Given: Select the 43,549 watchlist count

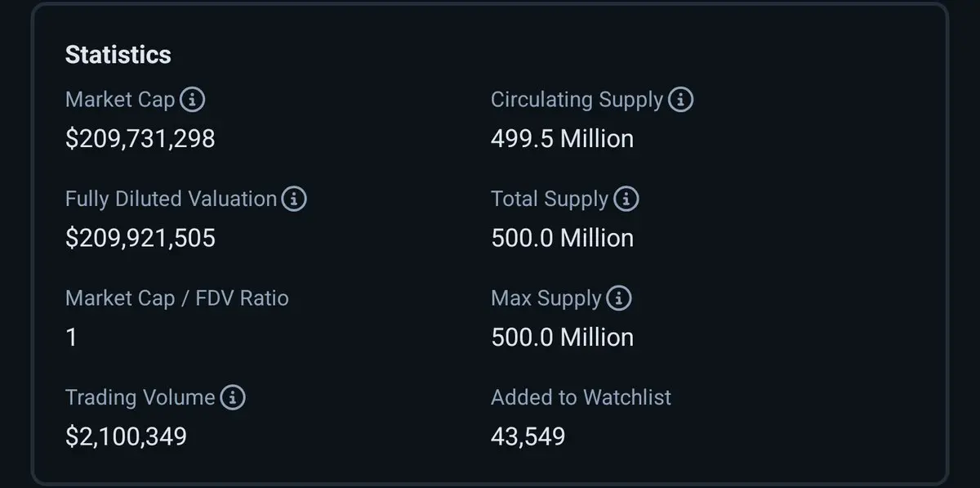Looking at the screenshot, I should (528, 437).
